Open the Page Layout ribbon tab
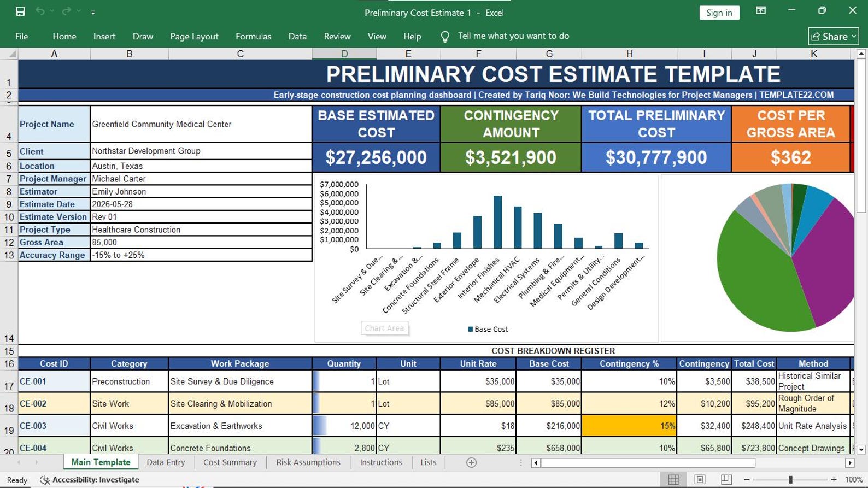The width and height of the screenshot is (868, 488). point(194,36)
